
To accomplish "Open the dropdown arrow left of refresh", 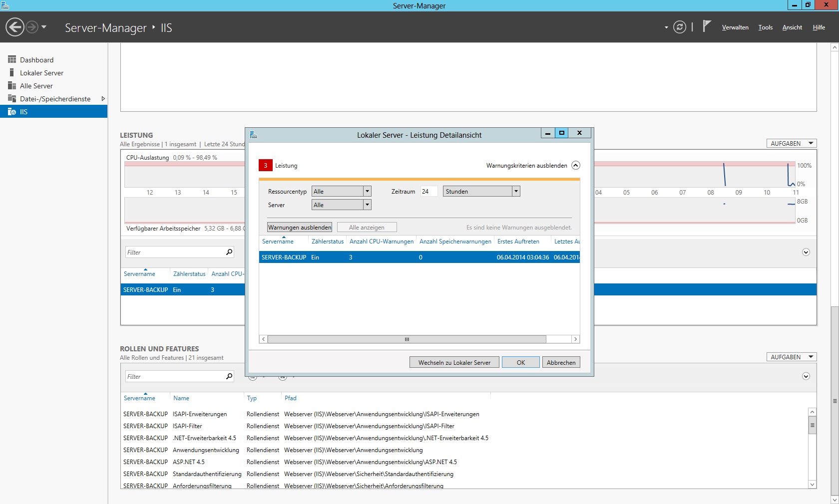I will [666, 27].
